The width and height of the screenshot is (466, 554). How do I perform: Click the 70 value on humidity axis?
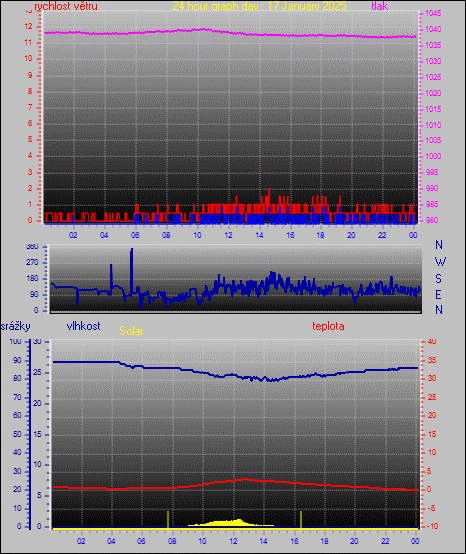(17, 397)
